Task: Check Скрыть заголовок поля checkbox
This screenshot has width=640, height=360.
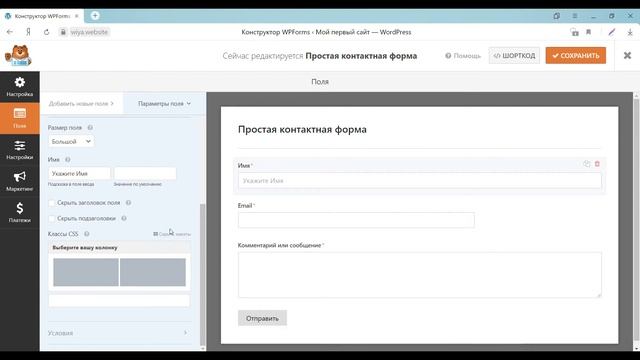Action: pos(52,203)
